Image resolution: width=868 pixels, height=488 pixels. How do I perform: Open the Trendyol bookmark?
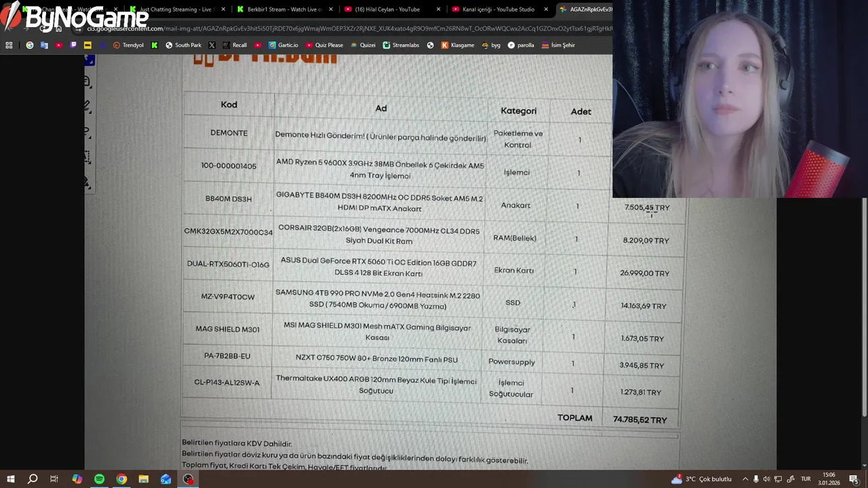(128, 45)
